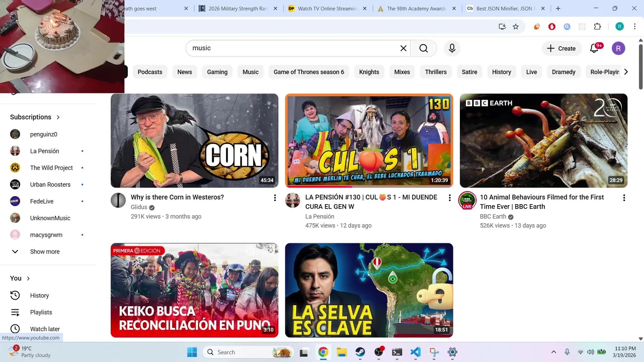Open options menu for the BBC Earth video
Viewport: 644px width, 362px height.
[x=624, y=198]
